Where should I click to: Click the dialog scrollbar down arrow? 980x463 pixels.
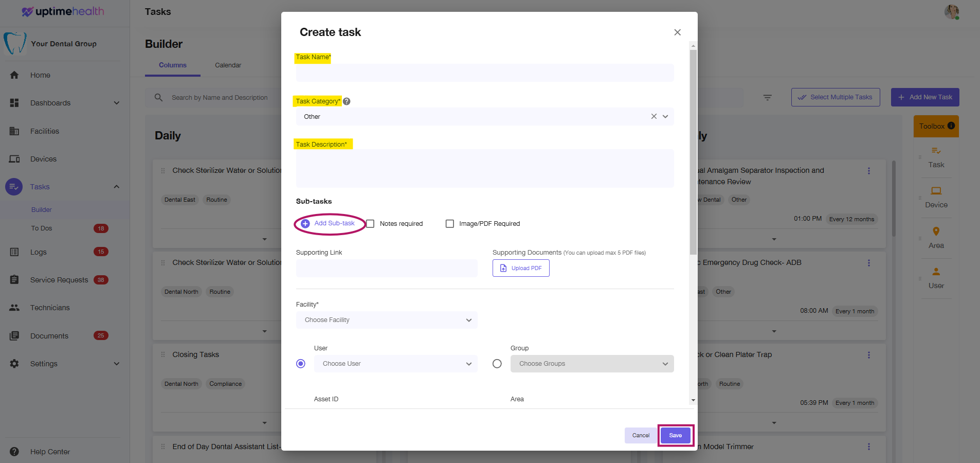pyautogui.click(x=693, y=400)
